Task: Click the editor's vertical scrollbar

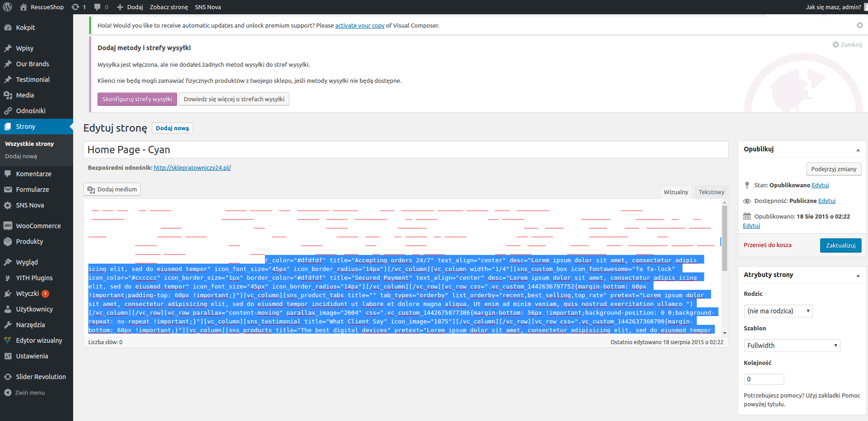Action: pos(724,239)
